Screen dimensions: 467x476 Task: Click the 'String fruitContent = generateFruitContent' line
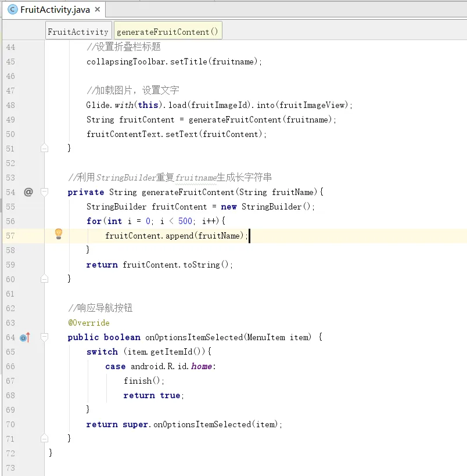pyautogui.click(x=211, y=120)
